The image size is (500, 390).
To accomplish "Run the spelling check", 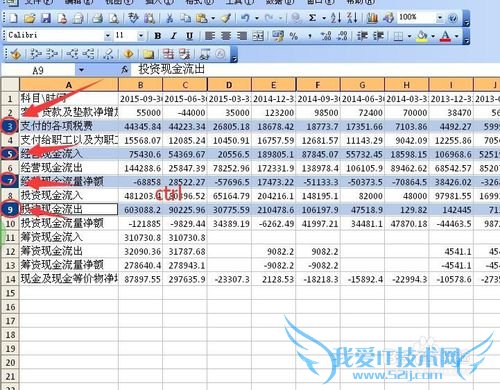I will (x=133, y=18).
